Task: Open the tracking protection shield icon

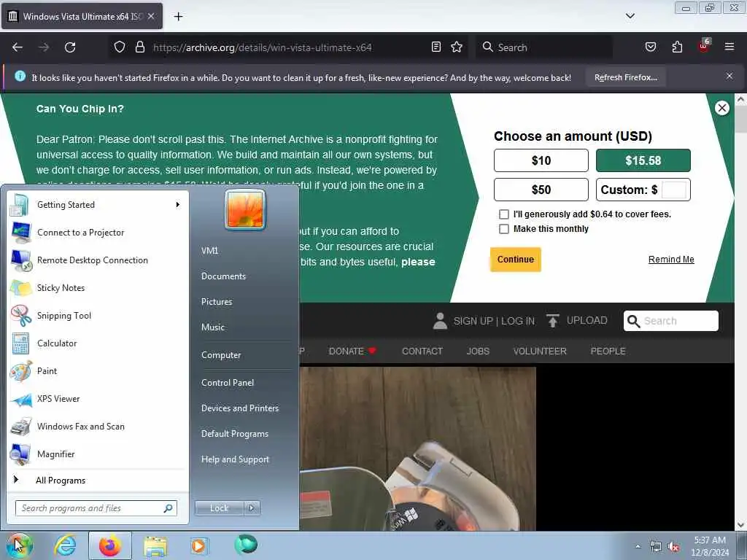Action: [120, 47]
